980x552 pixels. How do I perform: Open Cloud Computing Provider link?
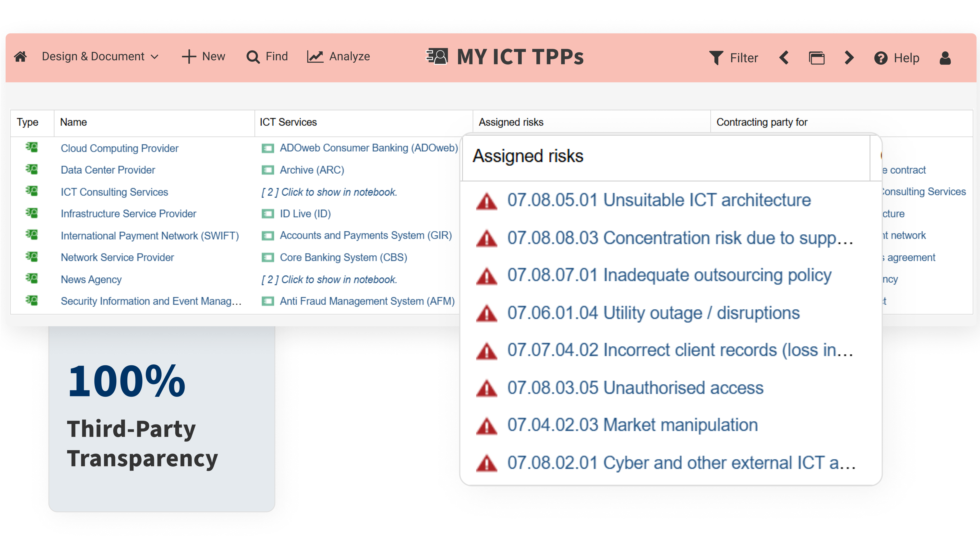[120, 148]
